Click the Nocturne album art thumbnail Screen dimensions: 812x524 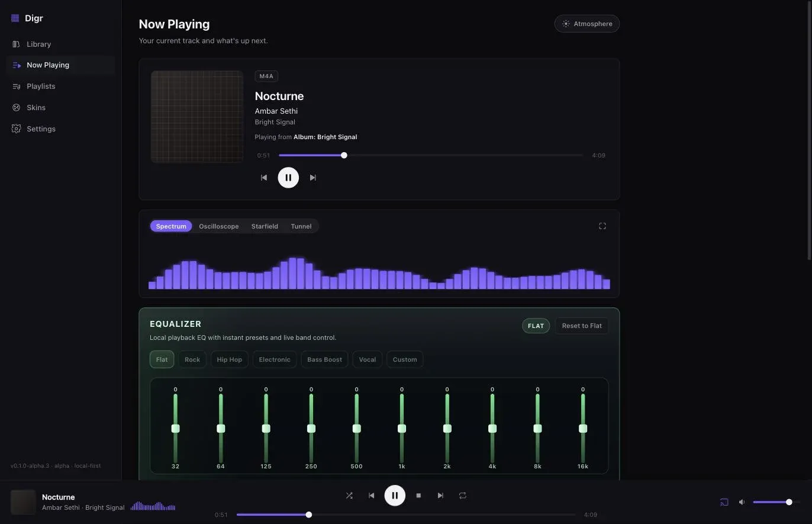197,117
